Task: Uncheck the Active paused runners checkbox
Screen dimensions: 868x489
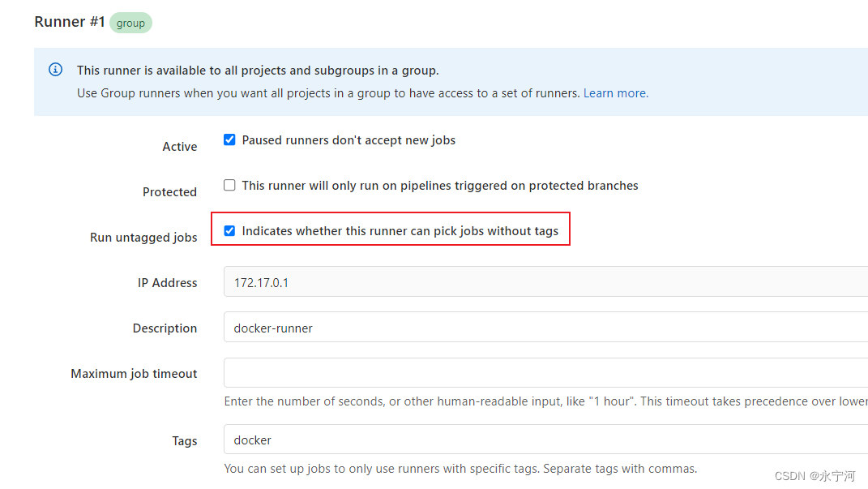Action: pyautogui.click(x=229, y=139)
